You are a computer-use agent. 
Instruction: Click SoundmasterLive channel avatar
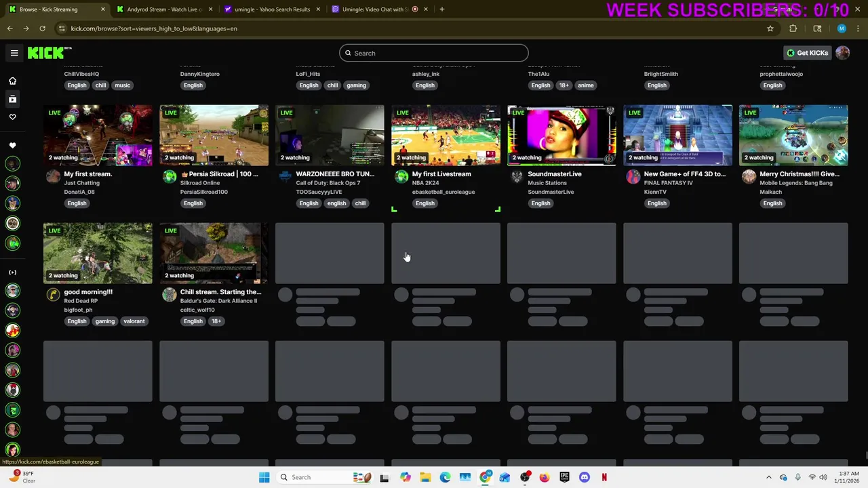517,177
